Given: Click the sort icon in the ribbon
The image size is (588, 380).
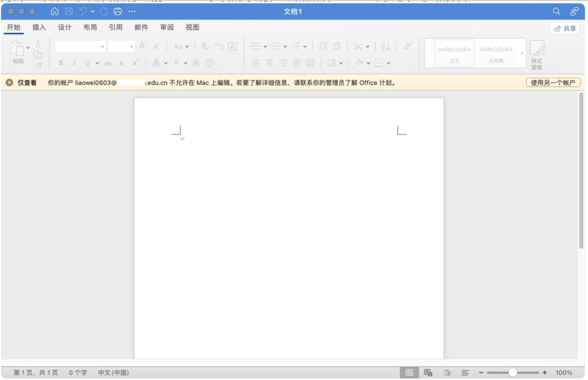Looking at the screenshot, I should (385, 46).
